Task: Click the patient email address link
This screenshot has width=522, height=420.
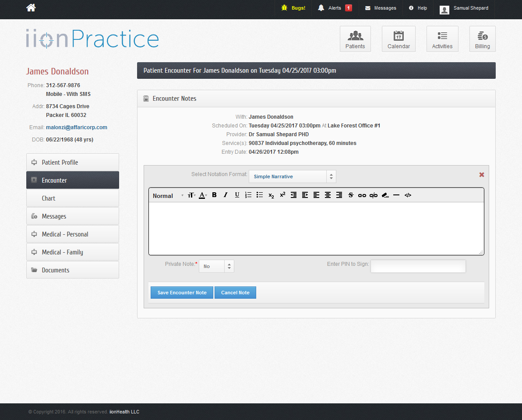Action: click(77, 127)
